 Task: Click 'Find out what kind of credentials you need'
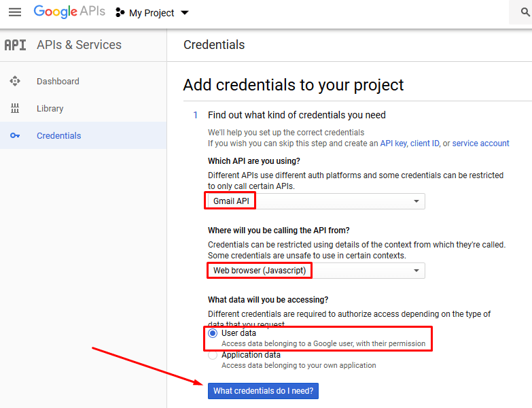pyautogui.click(x=297, y=115)
